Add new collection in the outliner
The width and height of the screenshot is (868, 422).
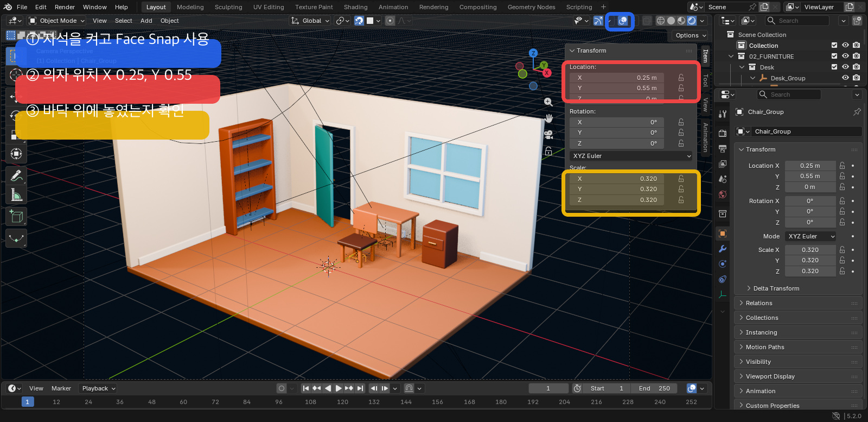coord(857,21)
